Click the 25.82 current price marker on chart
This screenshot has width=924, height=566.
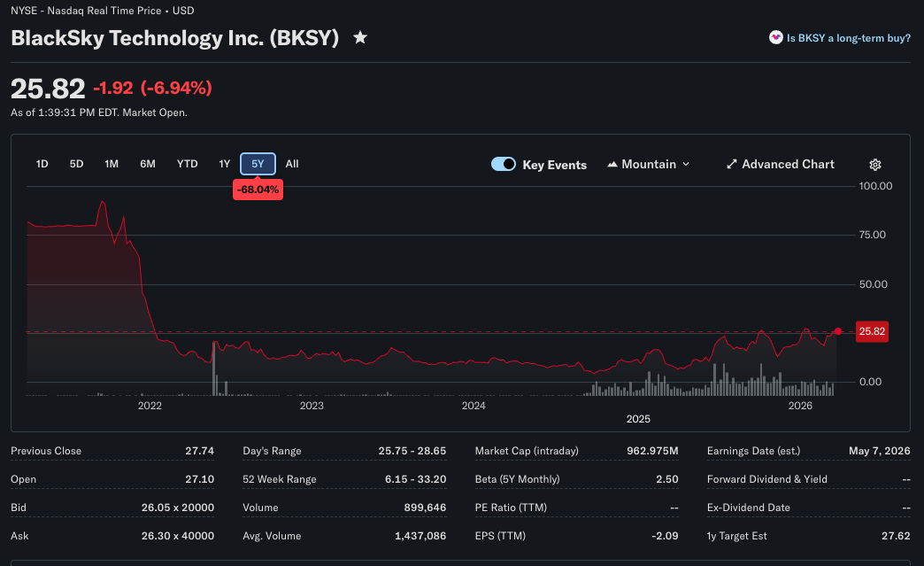[x=872, y=331]
